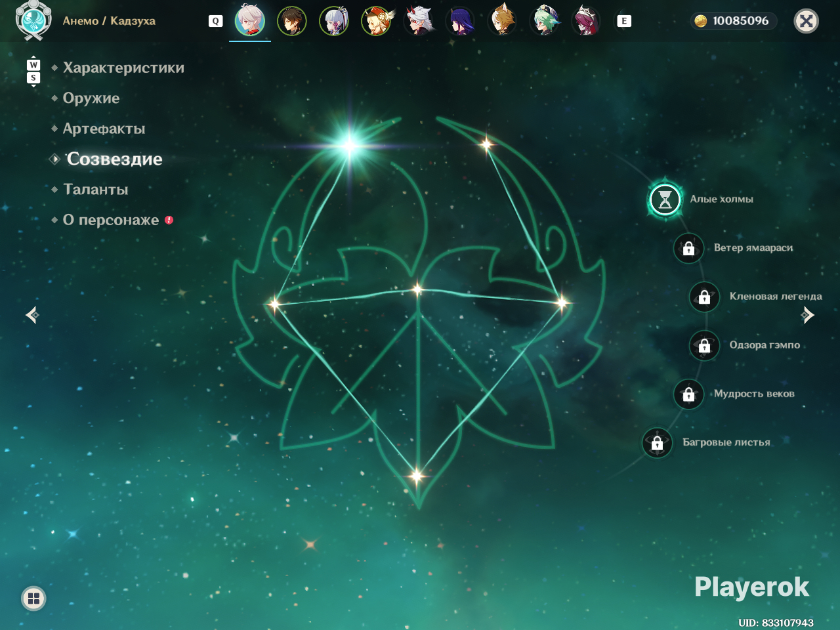Screen dimensions: 840x630
Task: Click the center star of the constellation
Action: point(417,289)
